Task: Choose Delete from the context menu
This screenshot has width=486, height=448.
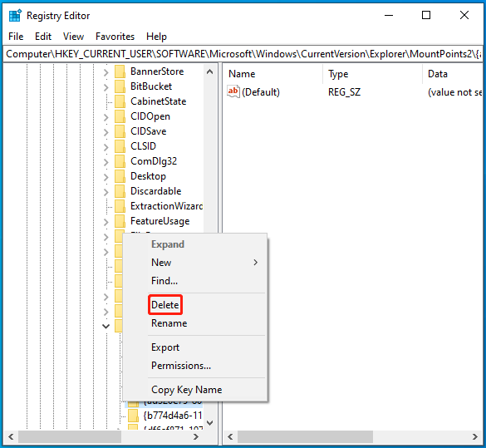Action: click(164, 305)
